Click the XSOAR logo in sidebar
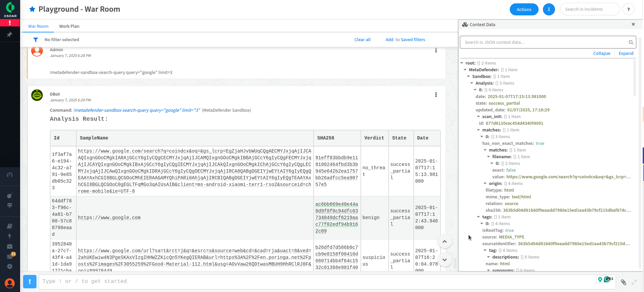This screenshot has height=292, width=644. pyautogui.click(x=10, y=9)
